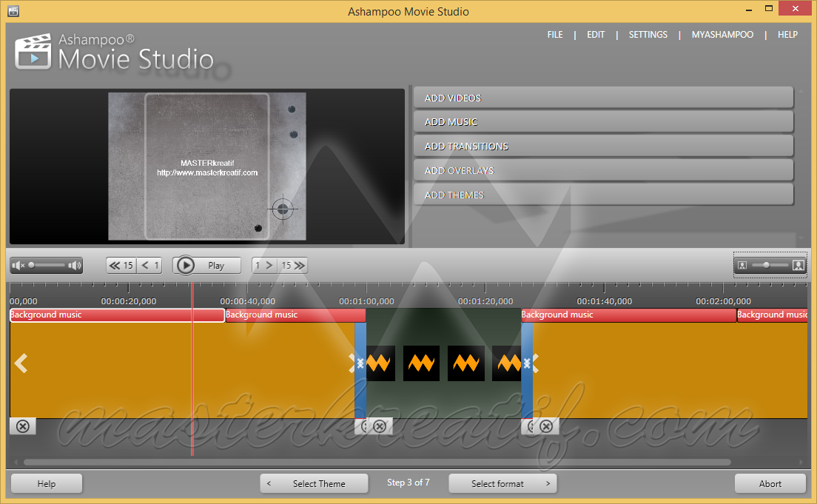
Task: Click the Play button
Action: [207, 265]
